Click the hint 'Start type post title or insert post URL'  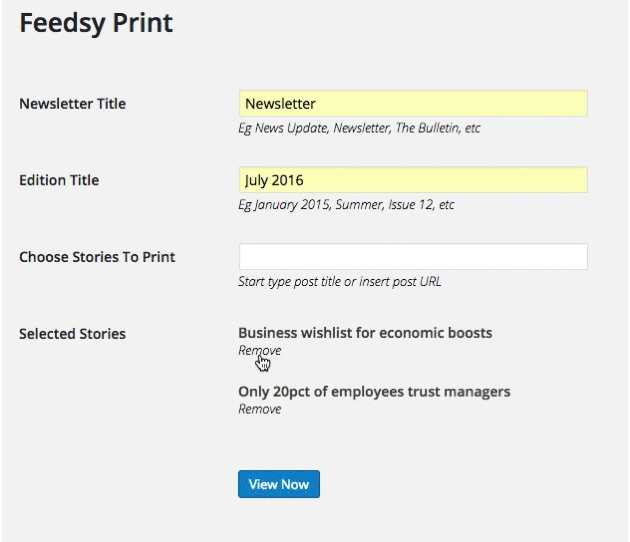340,281
